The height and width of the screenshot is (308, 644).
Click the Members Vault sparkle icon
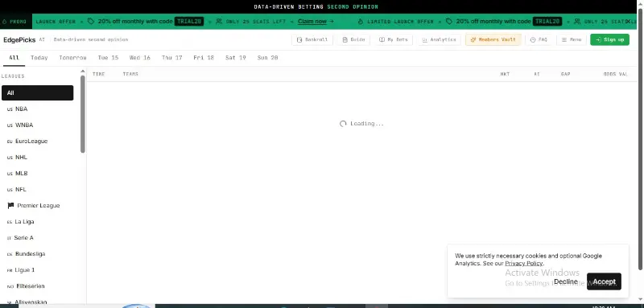[473, 39]
